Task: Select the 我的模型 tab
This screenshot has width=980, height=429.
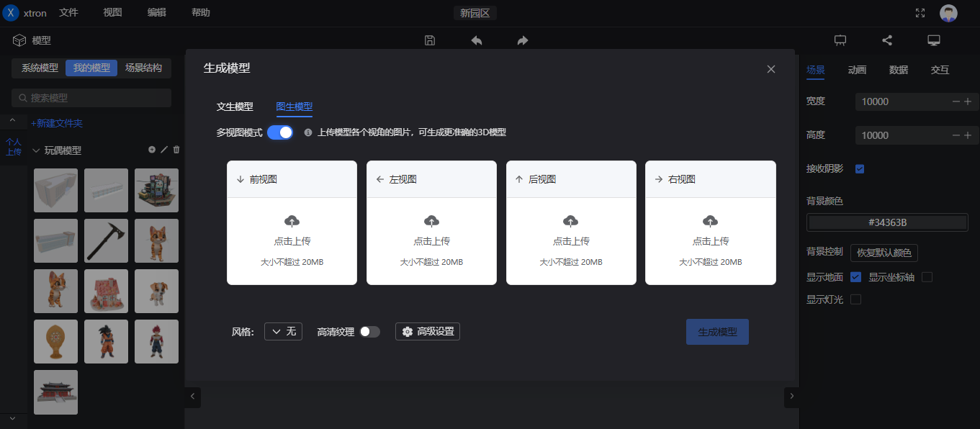Action: point(91,68)
